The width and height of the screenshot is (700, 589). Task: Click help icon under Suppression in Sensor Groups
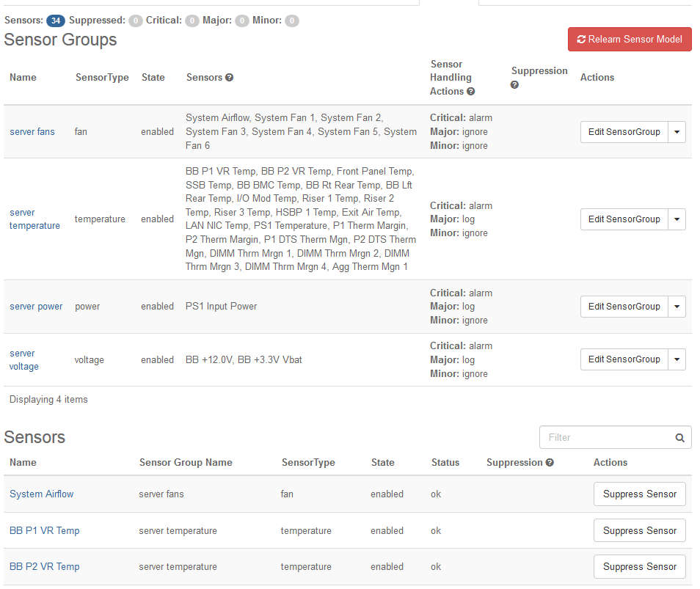click(515, 85)
